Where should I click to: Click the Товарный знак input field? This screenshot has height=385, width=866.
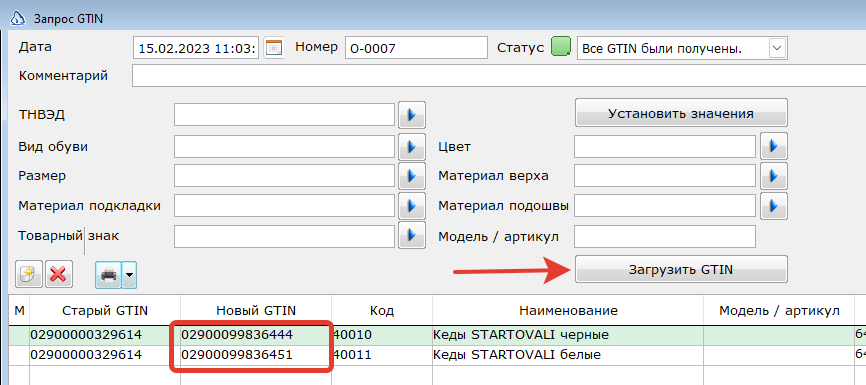coord(285,236)
